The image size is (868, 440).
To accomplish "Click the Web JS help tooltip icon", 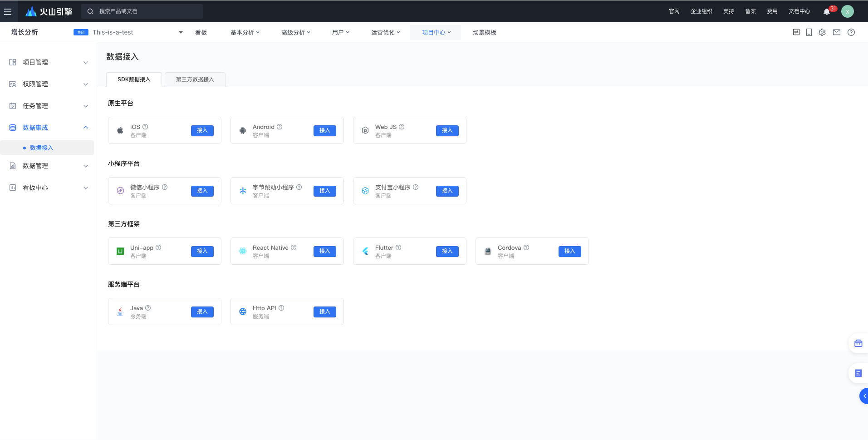I will (x=402, y=127).
